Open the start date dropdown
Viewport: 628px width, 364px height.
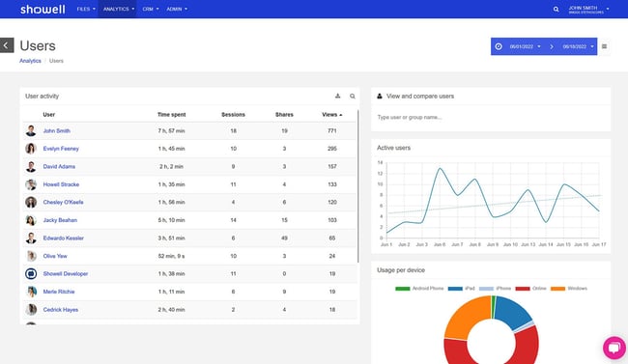[x=525, y=46]
